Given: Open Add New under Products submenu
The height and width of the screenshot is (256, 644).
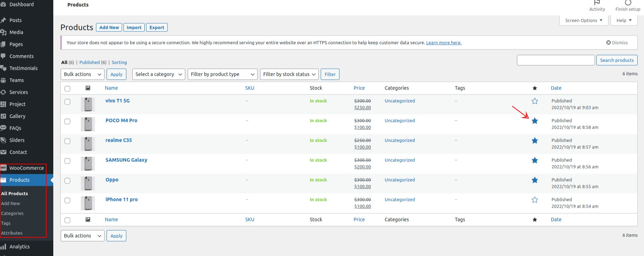Looking at the screenshot, I should click(11, 203).
